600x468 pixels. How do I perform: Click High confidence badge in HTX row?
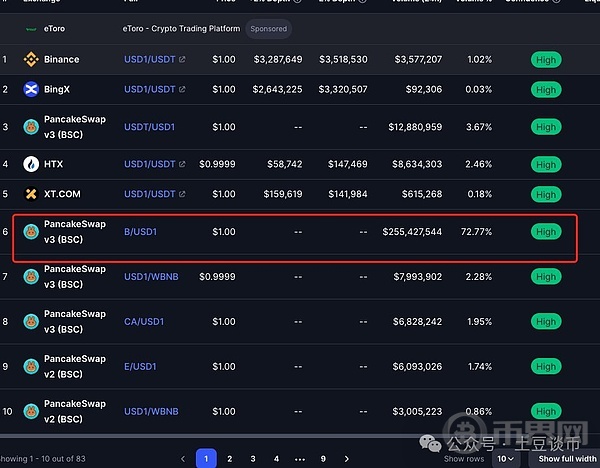(x=546, y=165)
